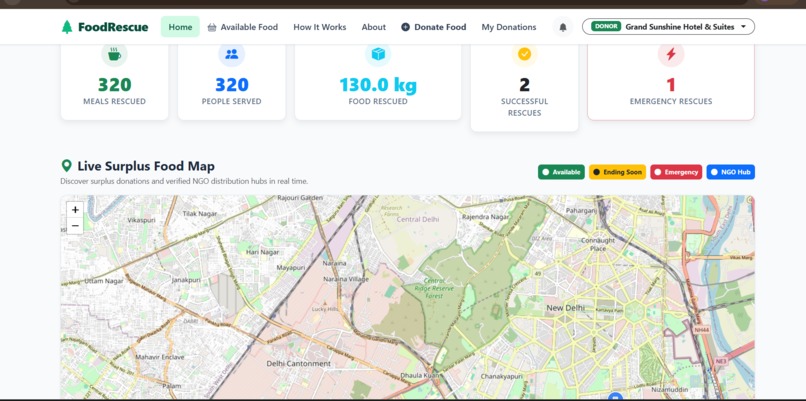Image resolution: width=806 pixels, height=401 pixels.
Task: Open Donate Food page
Action: 434,27
